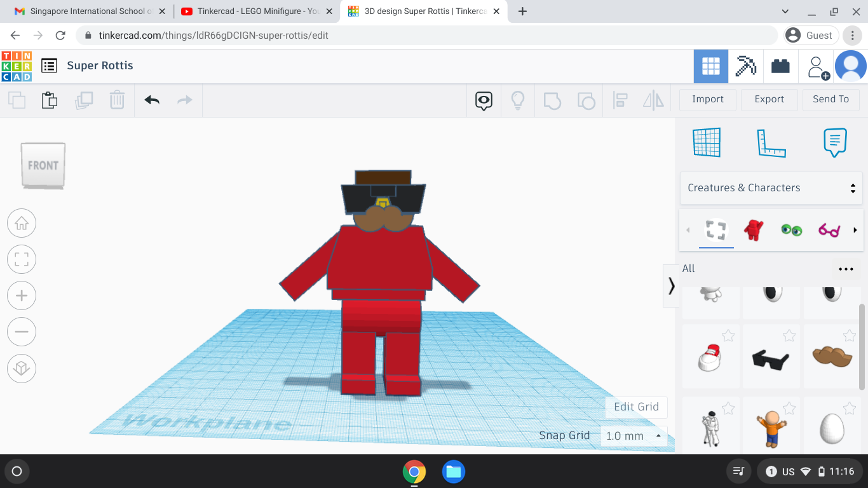Collapse the shapes panel chevron
Image resolution: width=868 pixels, height=488 pixels.
pyautogui.click(x=671, y=286)
